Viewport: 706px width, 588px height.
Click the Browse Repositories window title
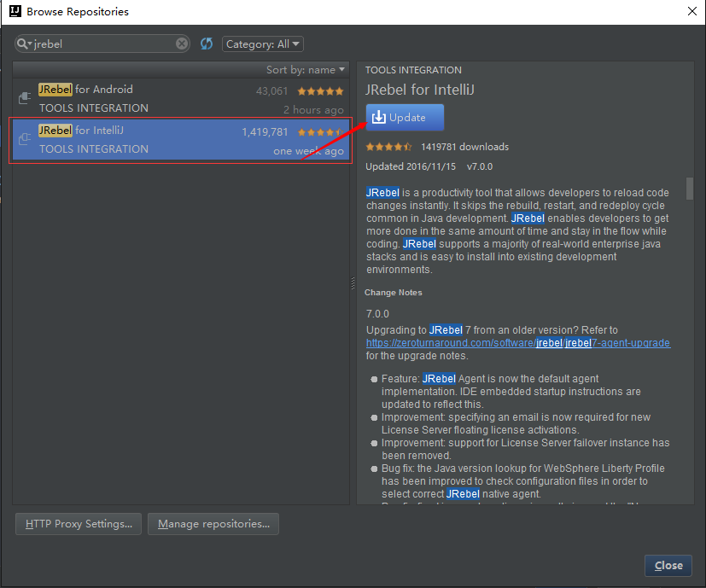78,12
